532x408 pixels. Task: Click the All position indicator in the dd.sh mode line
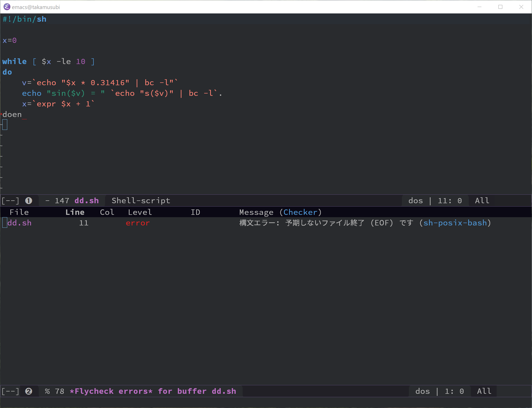(482, 201)
